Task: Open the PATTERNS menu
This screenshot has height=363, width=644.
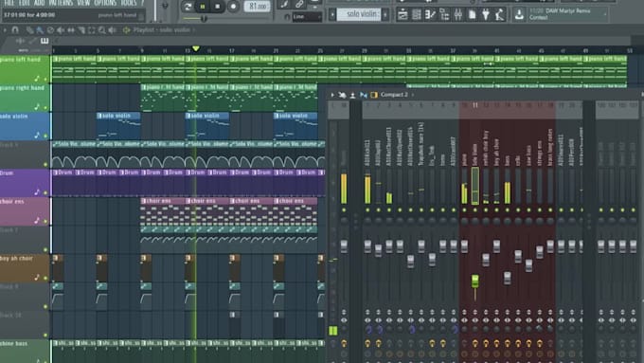Action: pyautogui.click(x=61, y=3)
